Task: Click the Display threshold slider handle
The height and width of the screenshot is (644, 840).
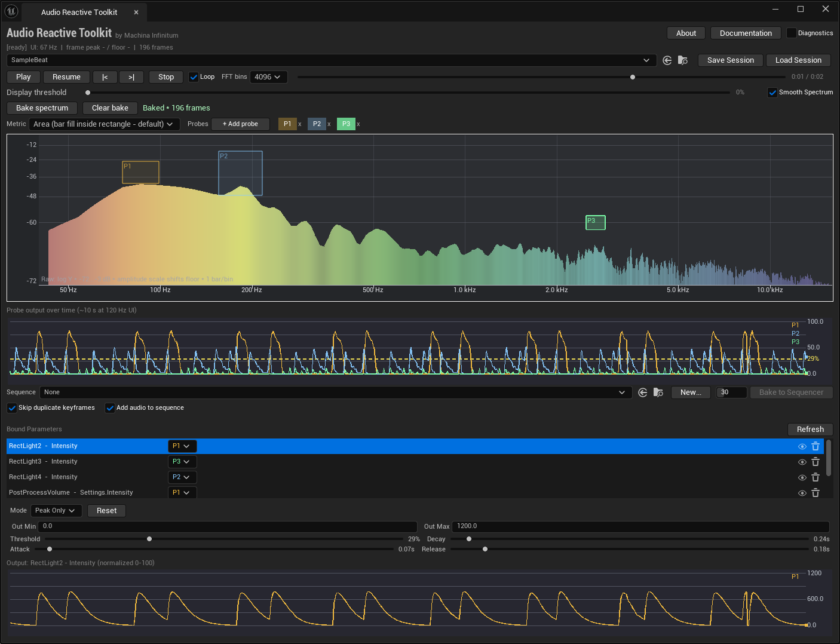Action: pyautogui.click(x=88, y=93)
